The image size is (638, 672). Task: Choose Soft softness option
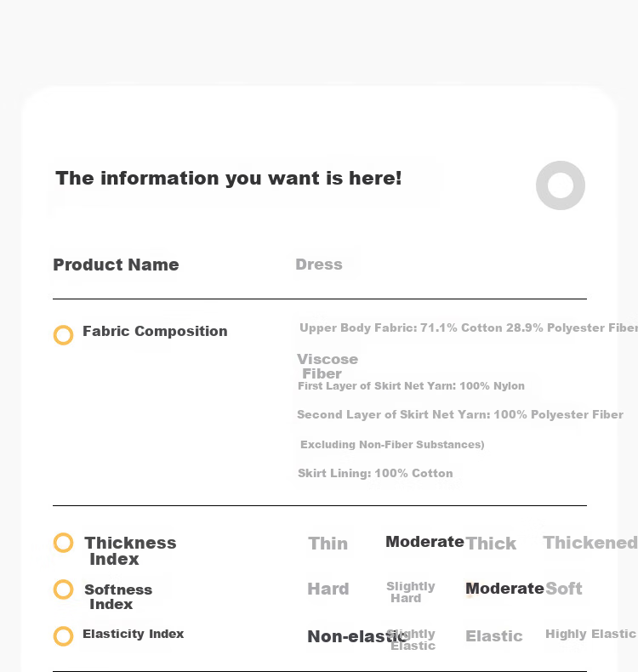pos(564,589)
